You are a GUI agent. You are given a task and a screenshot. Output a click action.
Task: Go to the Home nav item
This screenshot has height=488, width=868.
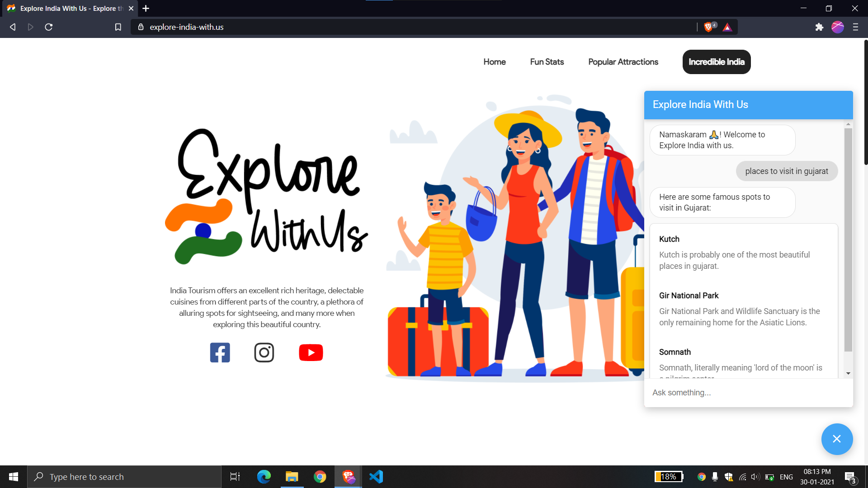(494, 62)
